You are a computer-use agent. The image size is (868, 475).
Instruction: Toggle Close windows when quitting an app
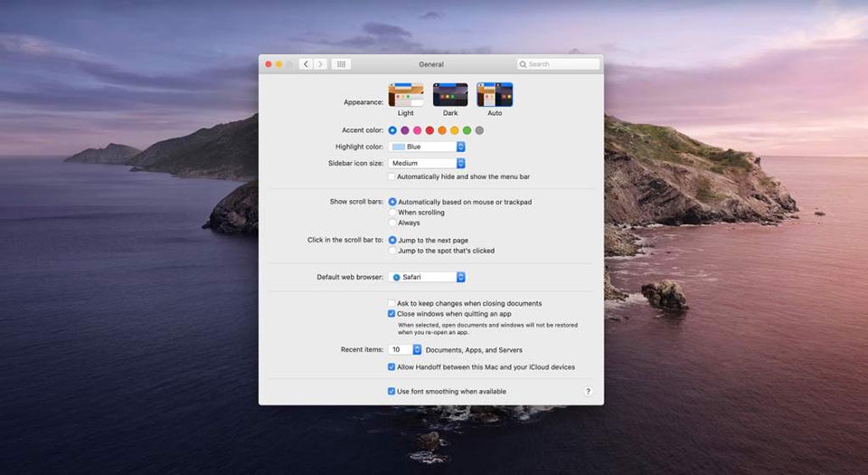click(x=392, y=314)
